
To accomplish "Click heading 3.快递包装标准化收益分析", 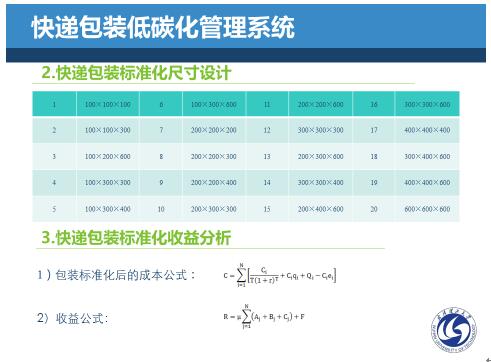I will 136,238.
